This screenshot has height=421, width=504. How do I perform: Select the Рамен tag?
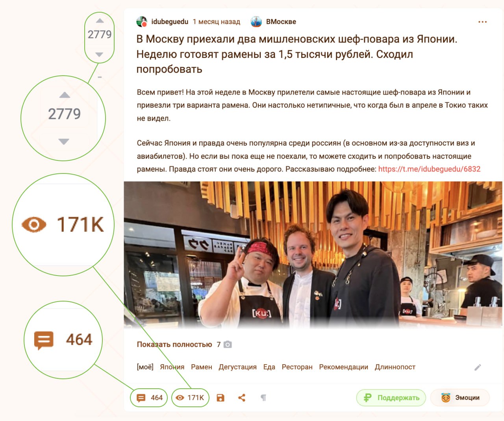(202, 367)
